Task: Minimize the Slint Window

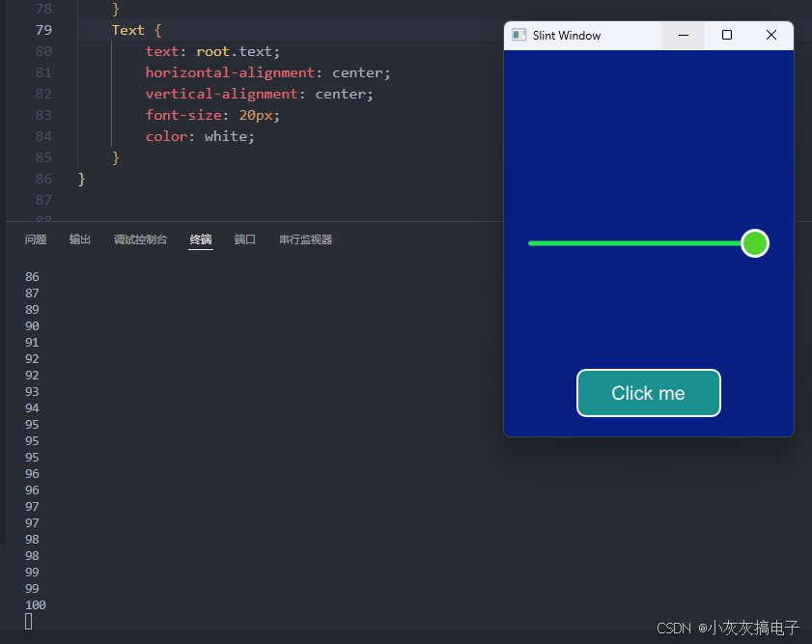Action: pos(683,35)
